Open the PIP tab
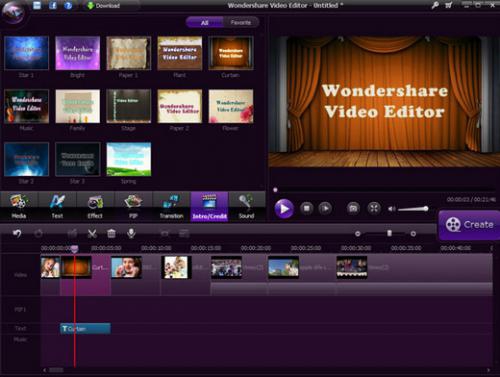The image size is (500, 377). pyautogui.click(x=133, y=206)
